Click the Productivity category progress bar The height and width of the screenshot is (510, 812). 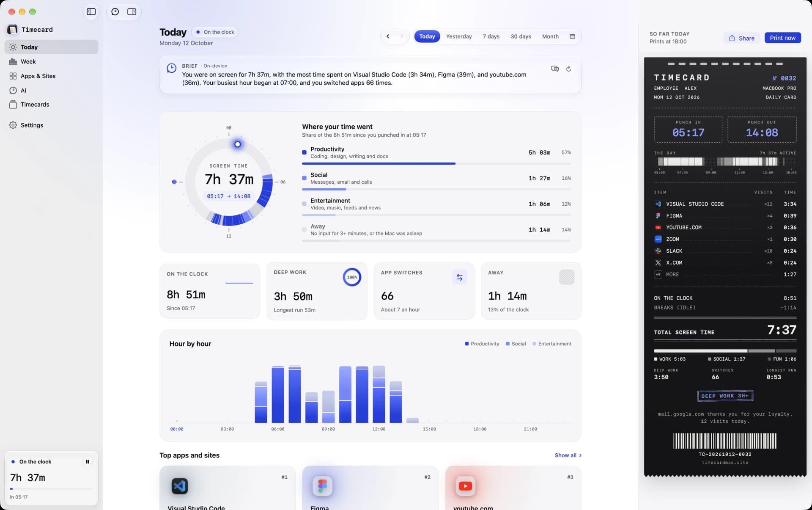436,163
